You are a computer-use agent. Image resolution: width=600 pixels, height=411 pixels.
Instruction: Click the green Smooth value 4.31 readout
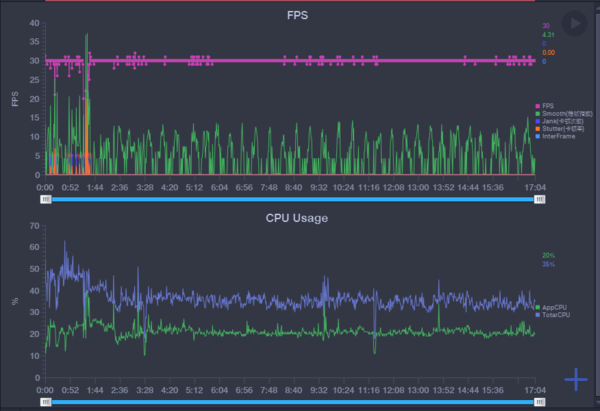(548, 35)
